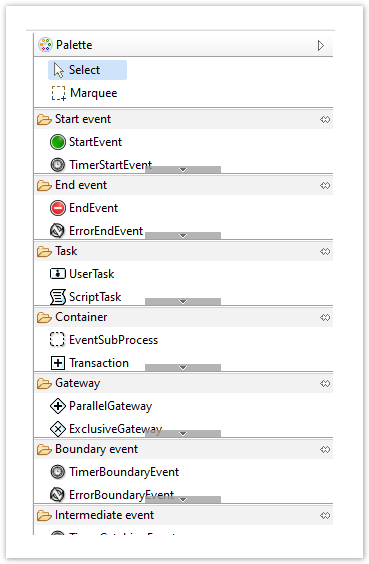Choose the EndEvent tool
Image resolution: width=369 pixels, height=564 pixels.
84,208
